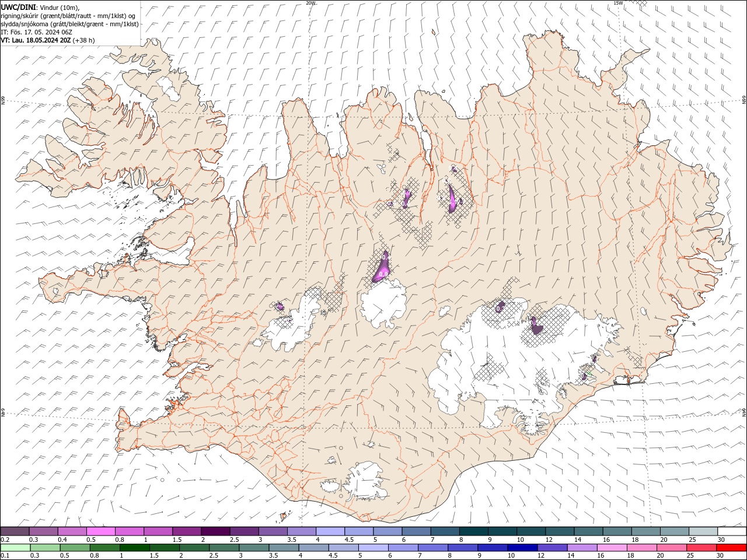Image resolution: width=747 pixels, height=560 pixels.
Task: Click the violet 12 swatch in the lower legend row
Action: pyautogui.click(x=552, y=548)
